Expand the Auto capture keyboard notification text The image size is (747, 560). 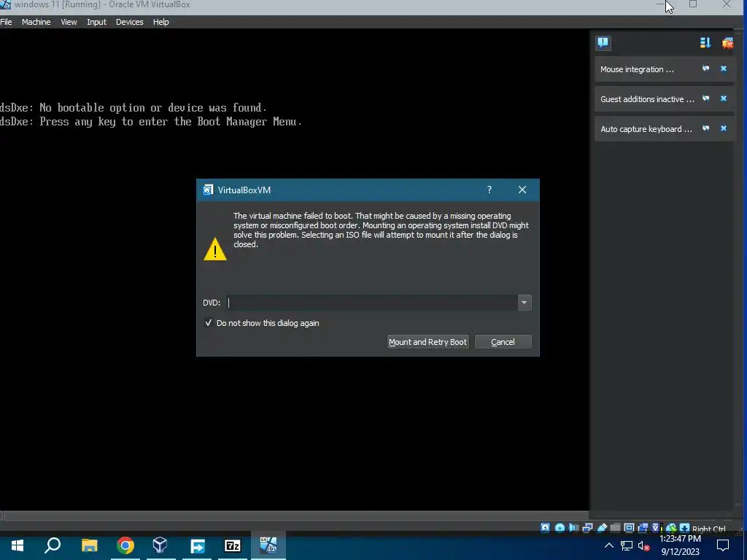tap(646, 130)
